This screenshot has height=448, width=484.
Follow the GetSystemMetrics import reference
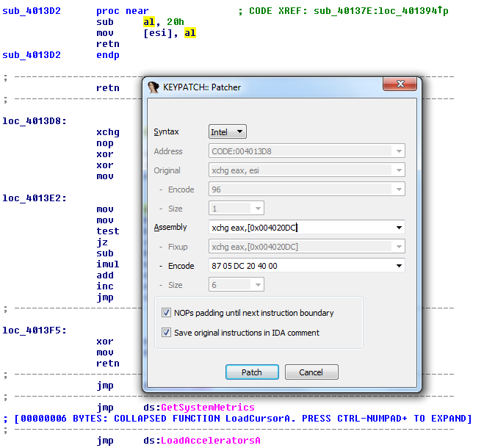point(207,408)
